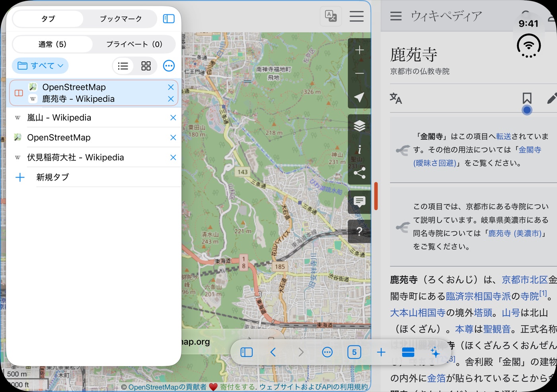The image size is (557, 392).
Task: Go back in browser toolbar
Action: 273,352
